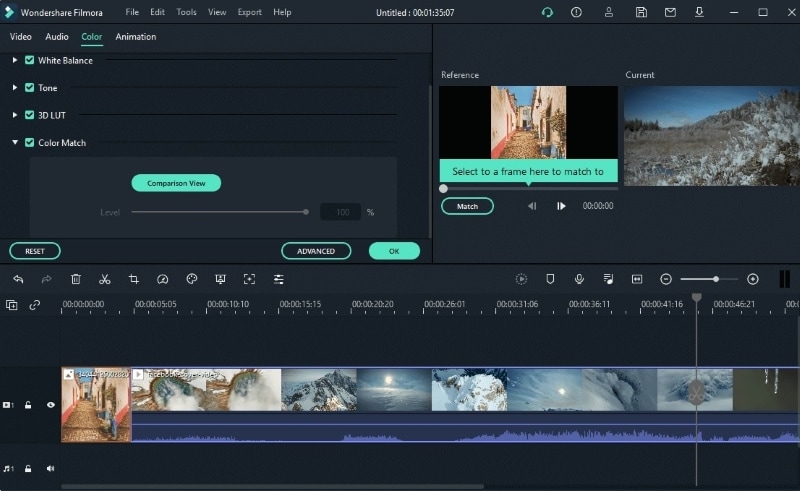Screen dimensions: 800x491
Task: Delete the selected clip with the trash icon
Action: 76,279
